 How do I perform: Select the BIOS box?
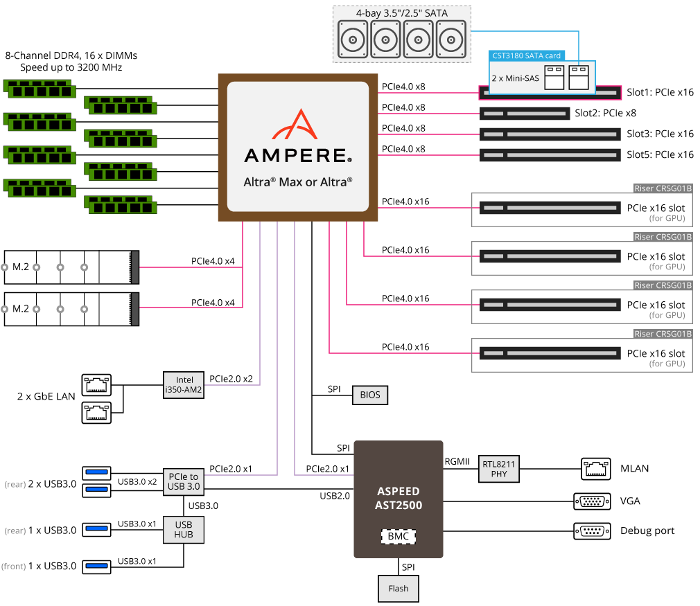coord(370,395)
